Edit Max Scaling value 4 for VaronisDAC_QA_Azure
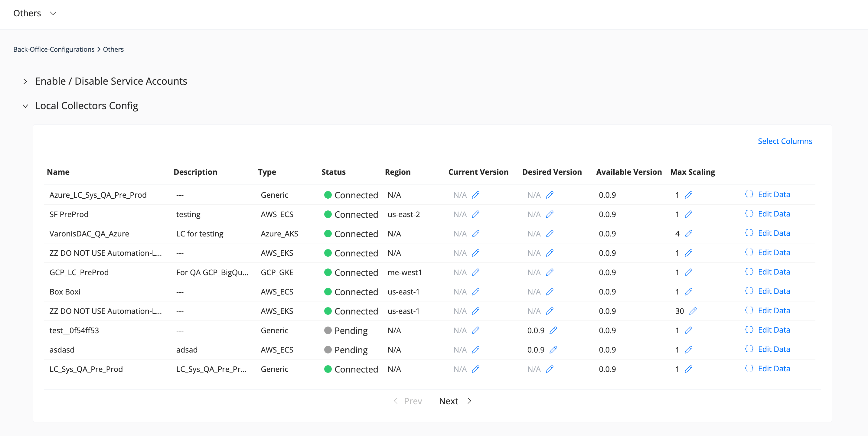This screenshot has width=868, height=436. (688, 233)
